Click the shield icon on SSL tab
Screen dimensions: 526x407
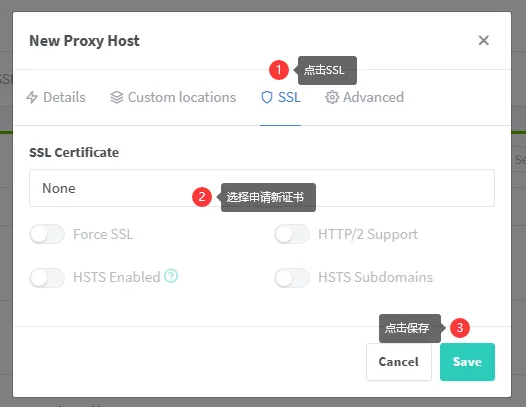point(267,97)
